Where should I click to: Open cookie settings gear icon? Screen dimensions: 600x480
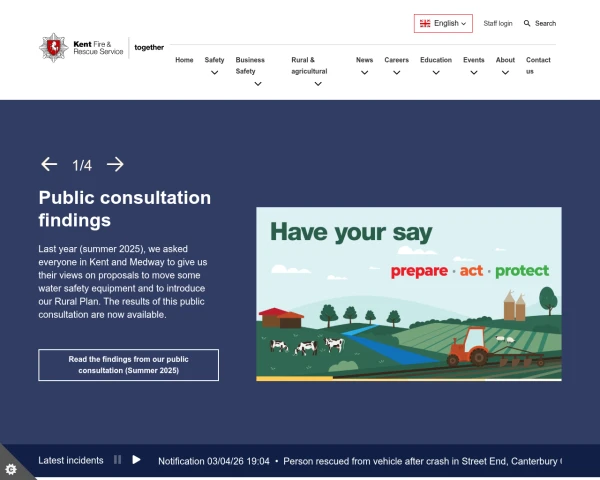[x=11, y=469]
